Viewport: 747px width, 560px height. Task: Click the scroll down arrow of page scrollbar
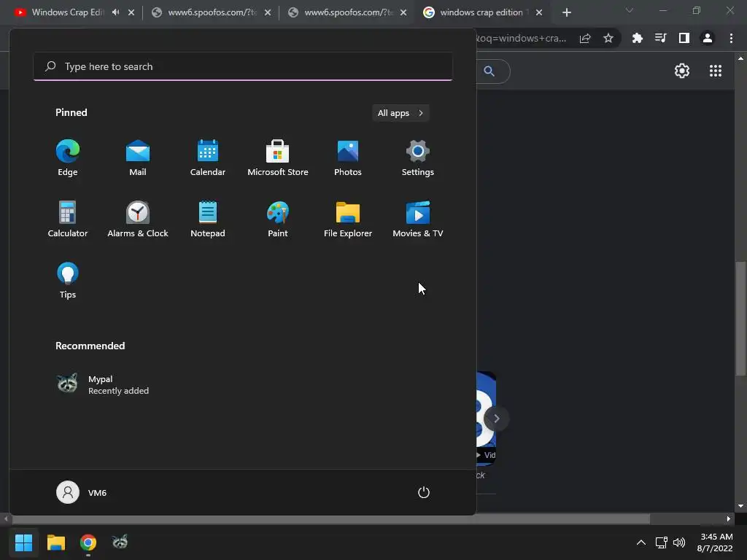coord(740,506)
